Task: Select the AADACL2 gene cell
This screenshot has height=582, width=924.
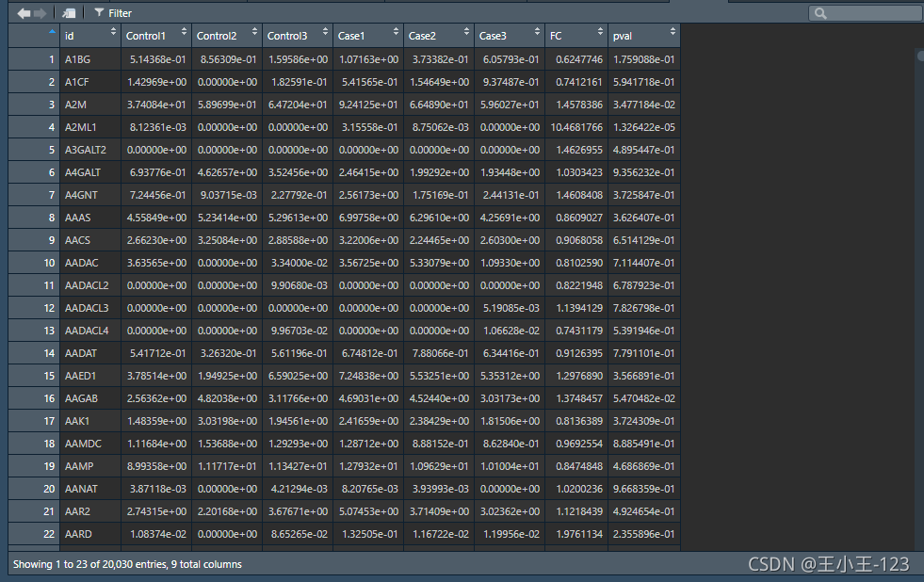Action: click(x=90, y=285)
